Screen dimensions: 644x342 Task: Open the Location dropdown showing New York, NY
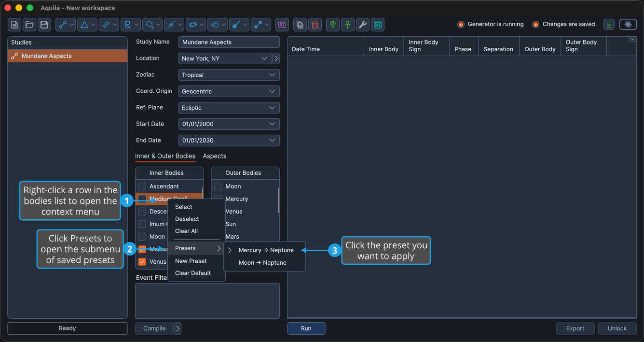pos(225,58)
